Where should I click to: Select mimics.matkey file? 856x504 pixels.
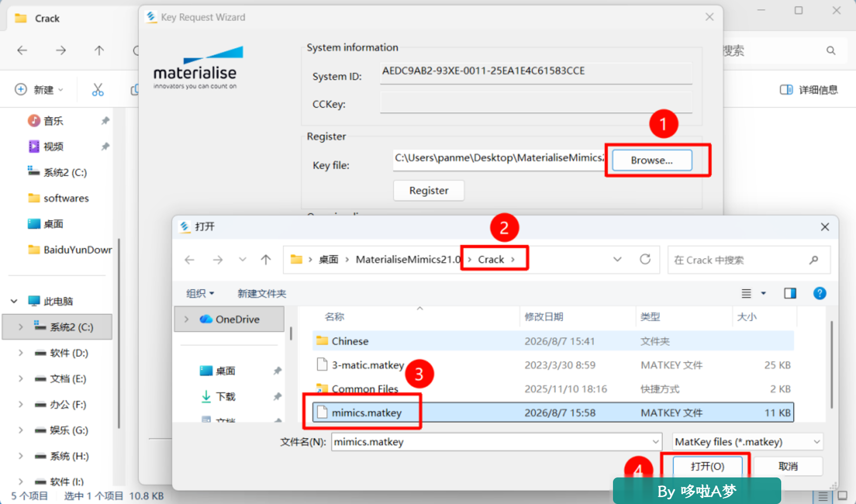point(553,413)
